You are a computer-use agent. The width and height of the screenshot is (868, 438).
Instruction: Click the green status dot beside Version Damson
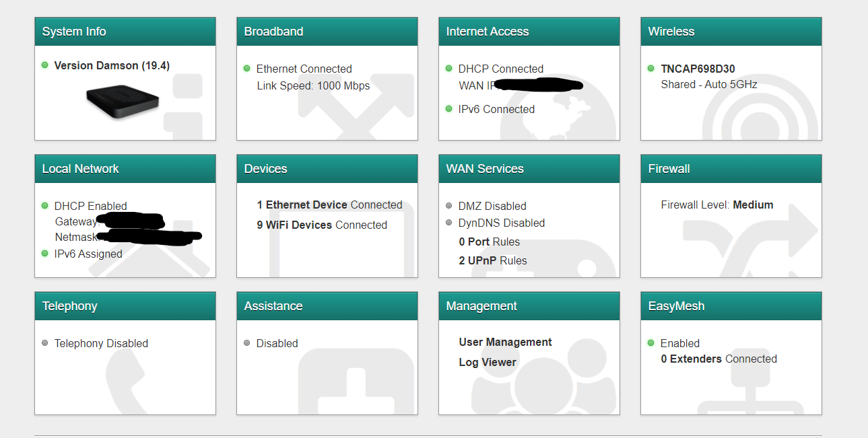[45, 65]
